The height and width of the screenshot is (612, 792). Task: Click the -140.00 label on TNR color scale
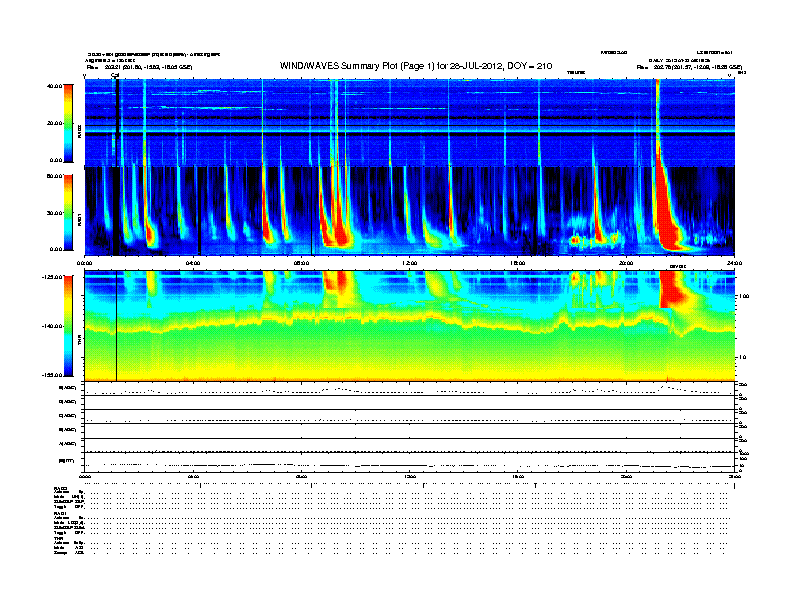[53, 326]
